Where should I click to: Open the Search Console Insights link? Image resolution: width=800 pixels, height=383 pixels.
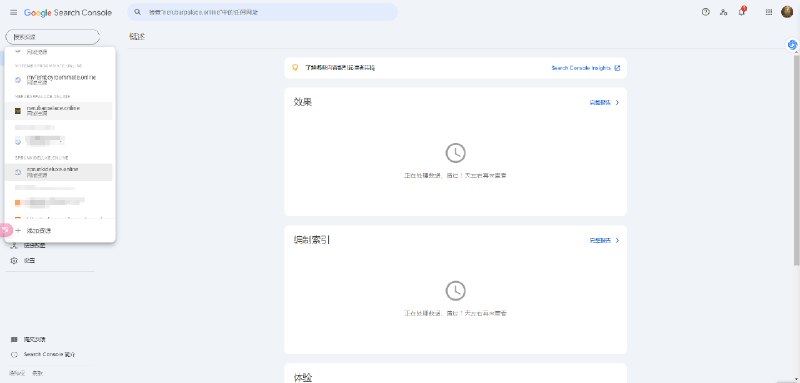coord(581,68)
